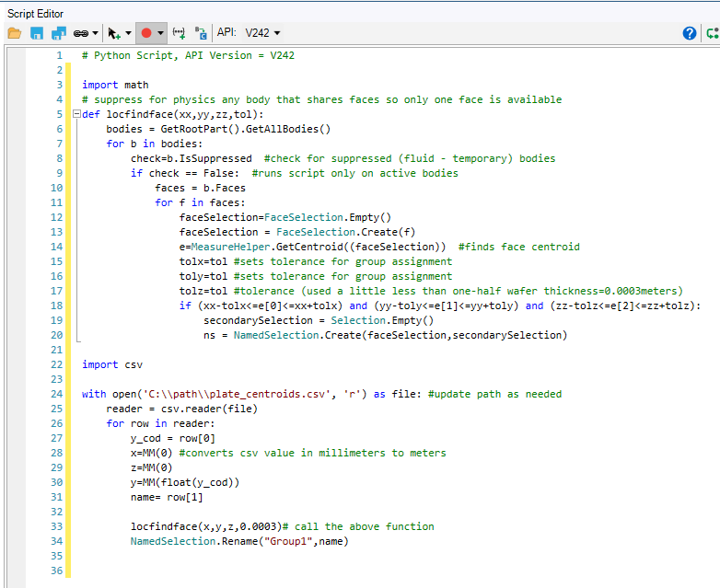Expand the arrow next to the selection cursor
This screenshot has width=720, height=588.
tap(128, 33)
